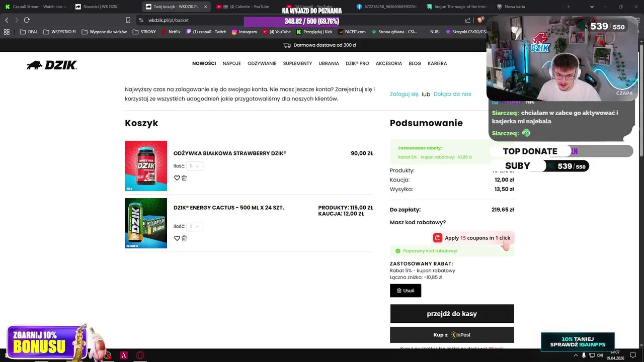Go forward in browser history
The width and height of the screenshot is (644, 362).
click(17, 20)
